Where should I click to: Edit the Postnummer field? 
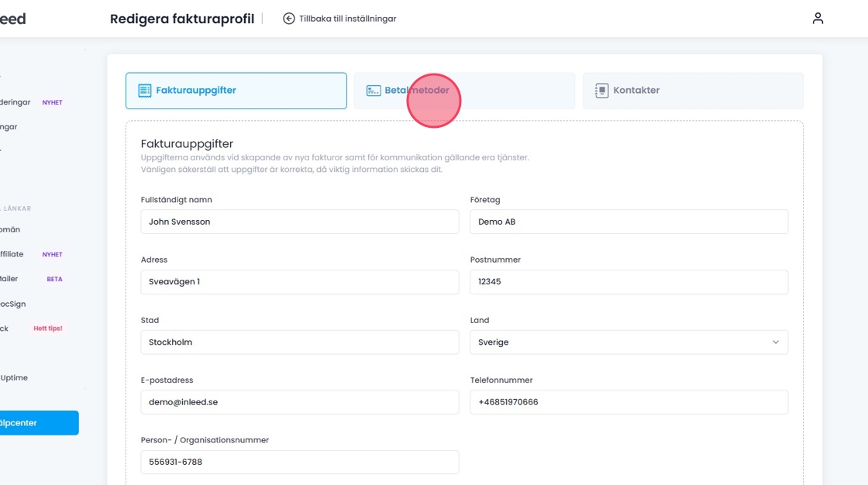(629, 282)
